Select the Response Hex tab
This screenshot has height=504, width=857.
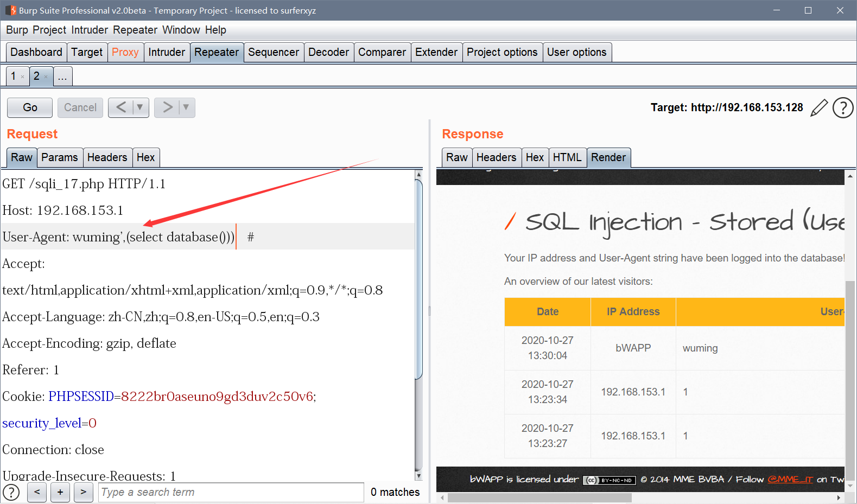click(535, 157)
